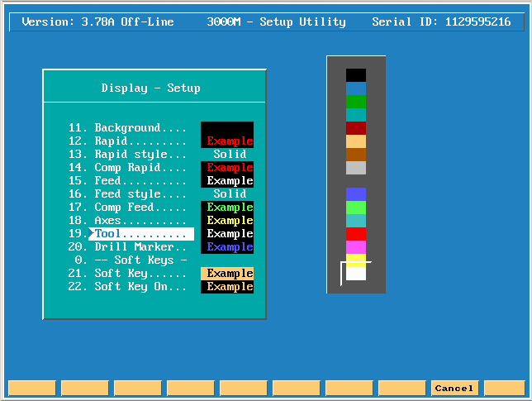The image size is (532, 401).
Task: Click the Version: 3.78A Off-Line text
Action: tap(97, 22)
